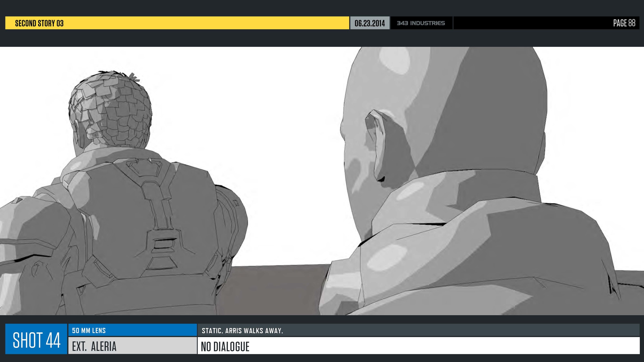The image size is (644, 362).
Task: Click the '50 MM LENS' text
Action: point(89,331)
